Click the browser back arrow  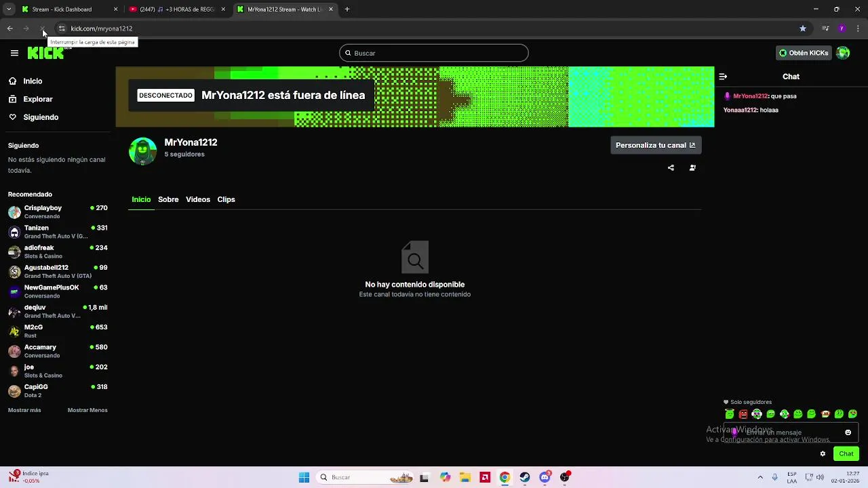[x=9, y=28]
